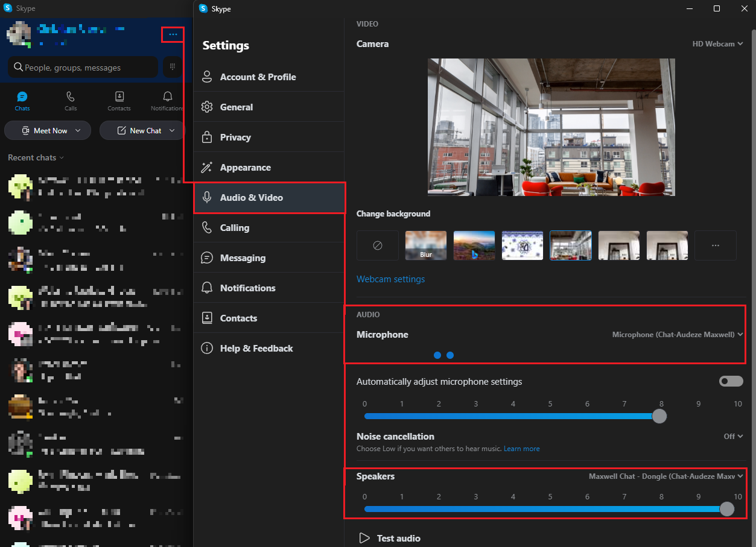This screenshot has height=547, width=756.
Task: Click the Audio & Video microphone icon
Action: (x=207, y=198)
